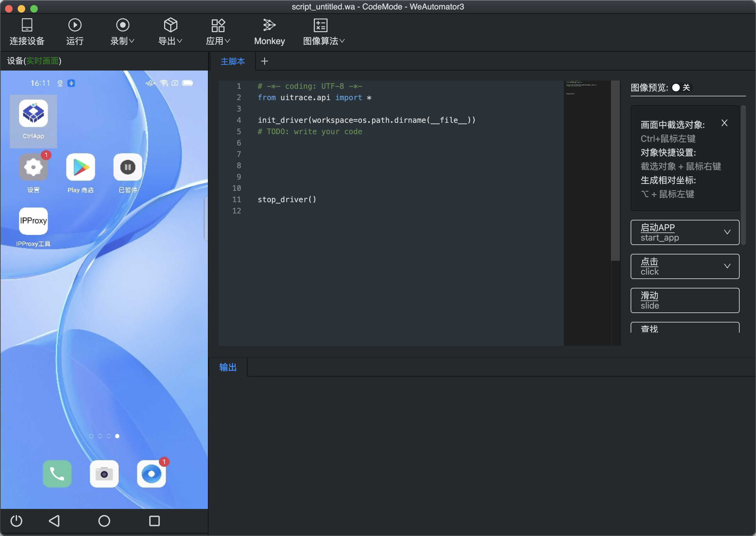Click the stop_driver() code line

pyautogui.click(x=287, y=199)
